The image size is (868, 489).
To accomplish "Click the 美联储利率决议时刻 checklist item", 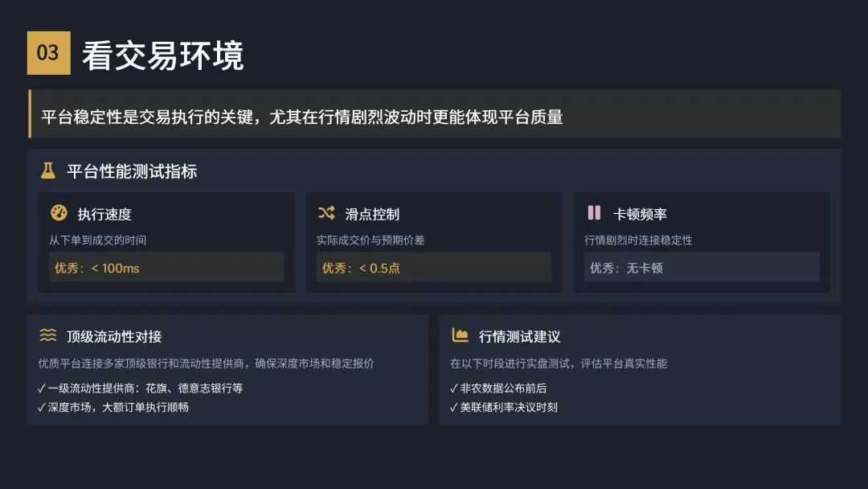I will [x=503, y=407].
